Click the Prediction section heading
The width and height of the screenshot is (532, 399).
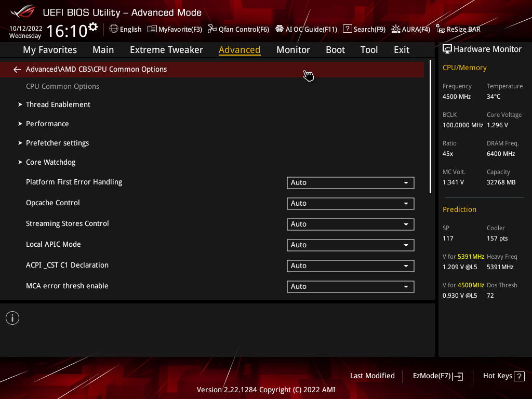click(x=459, y=210)
